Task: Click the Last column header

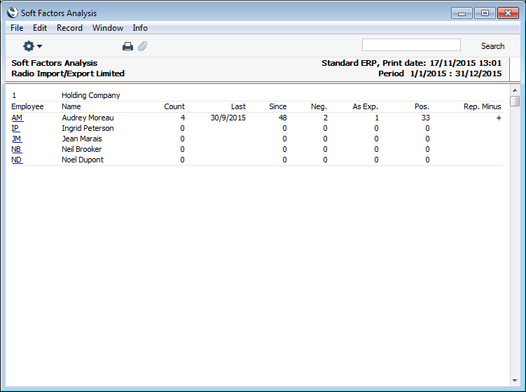Action: click(x=238, y=107)
